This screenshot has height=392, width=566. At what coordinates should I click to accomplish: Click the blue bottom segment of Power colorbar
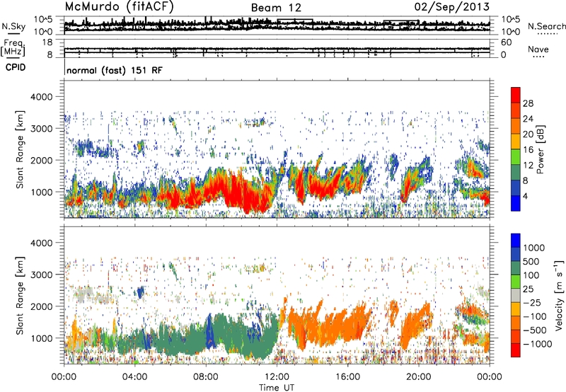pos(516,203)
